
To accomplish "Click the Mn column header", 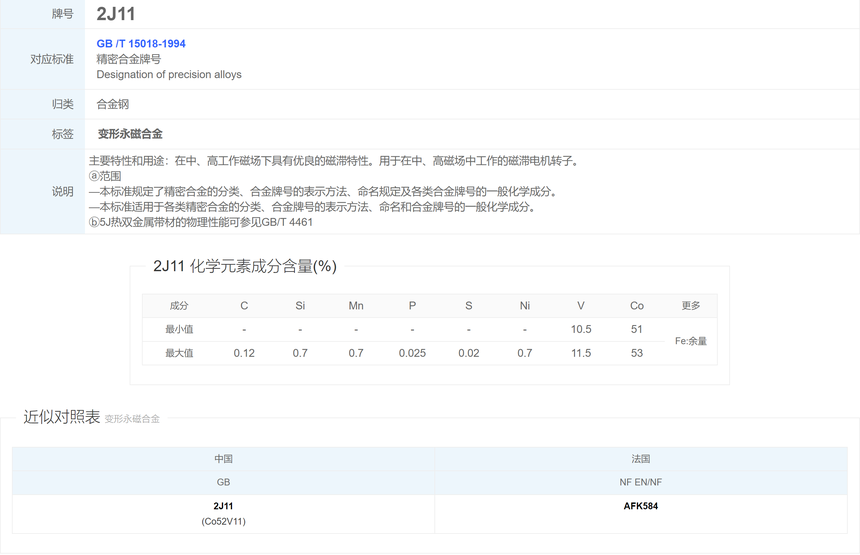I will (356, 306).
